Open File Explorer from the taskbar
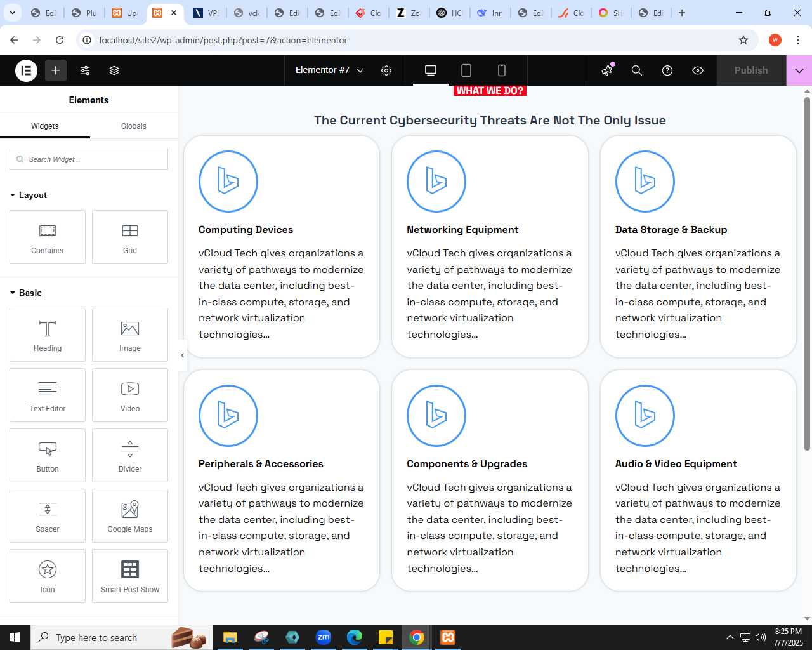Viewport: 812px width, 650px height. [230, 637]
